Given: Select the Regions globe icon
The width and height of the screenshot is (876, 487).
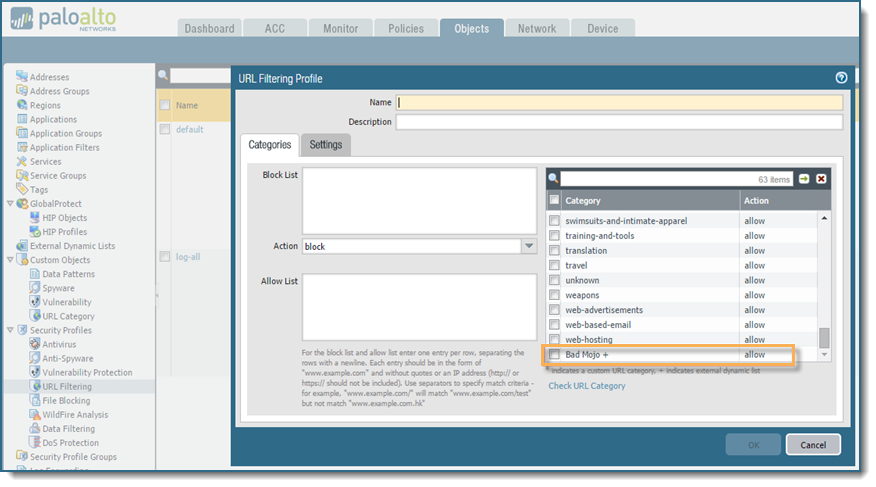Looking at the screenshot, I should pyautogui.click(x=22, y=104).
